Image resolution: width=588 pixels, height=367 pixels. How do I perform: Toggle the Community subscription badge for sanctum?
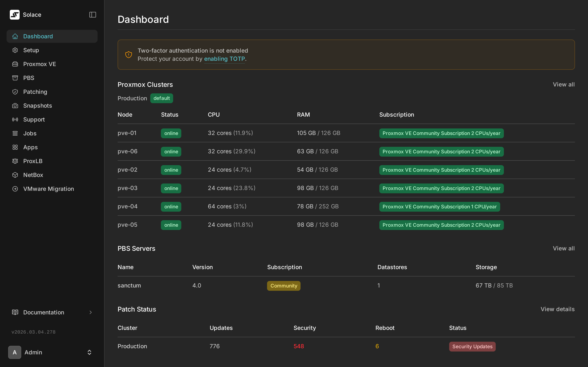click(x=283, y=285)
